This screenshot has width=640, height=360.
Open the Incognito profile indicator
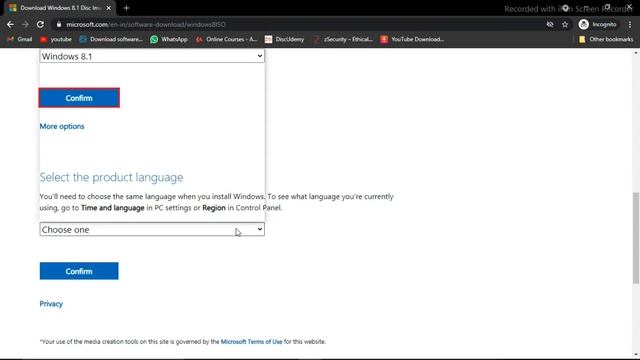tap(598, 24)
